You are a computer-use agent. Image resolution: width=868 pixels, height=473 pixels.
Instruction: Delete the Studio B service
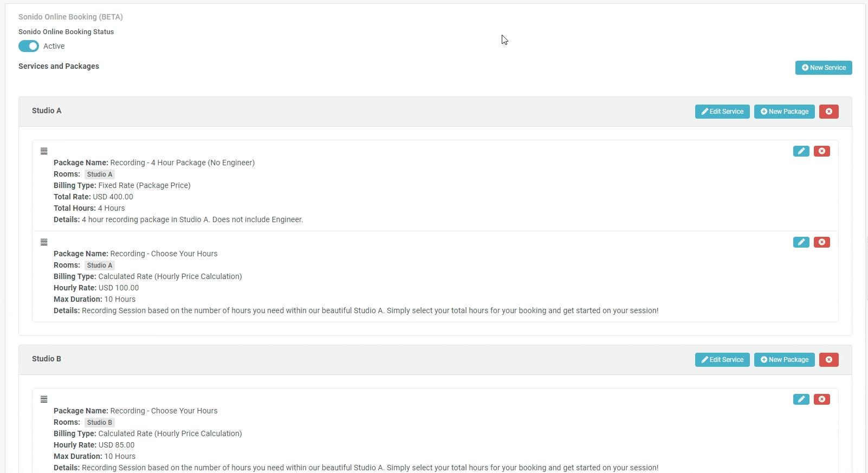coord(828,360)
